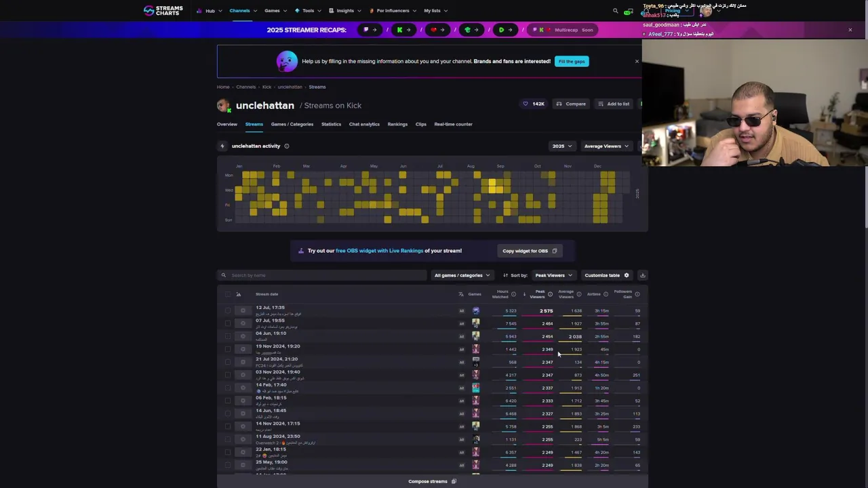The width and height of the screenshot is (868, 488).
Task: Click the preview thumbnail of 12 Jul, 17:35 stream
Action: pos(243,310)
